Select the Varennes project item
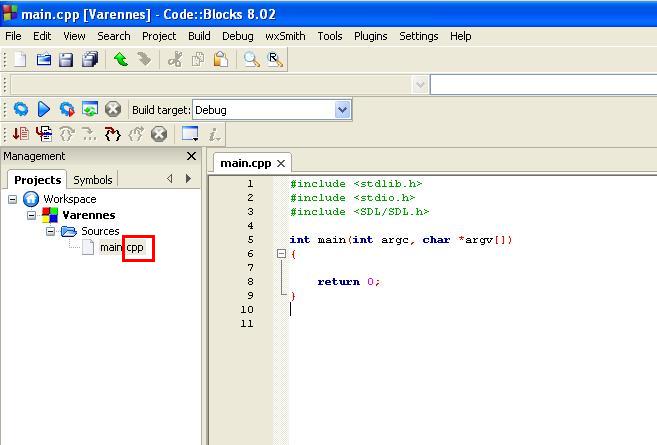This screenshot has height=445, width=657. (x=89, y=215)
